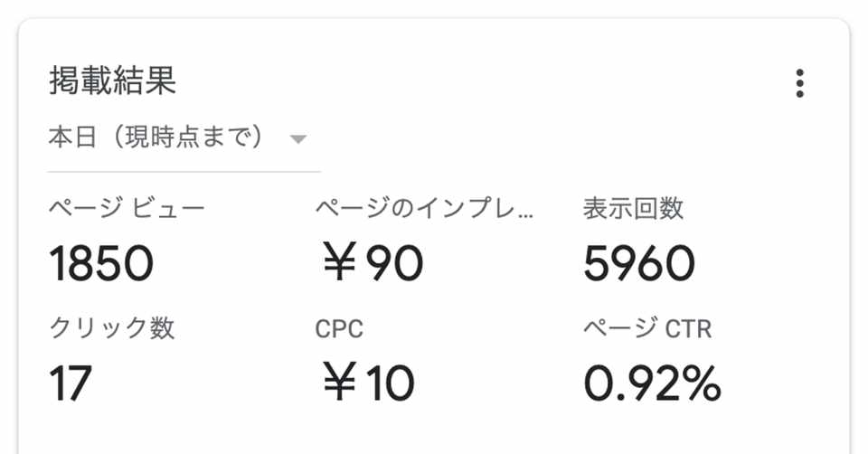Click the ￥90 impression revenue value

pyautogui.click(x=372, y=264)
